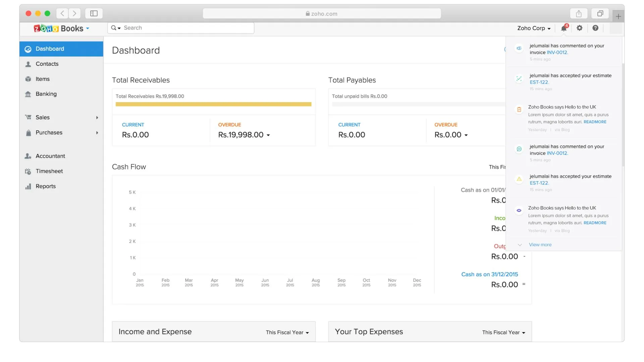
Task: Click READMORE in first blog notification
Action: pos(595,122)
